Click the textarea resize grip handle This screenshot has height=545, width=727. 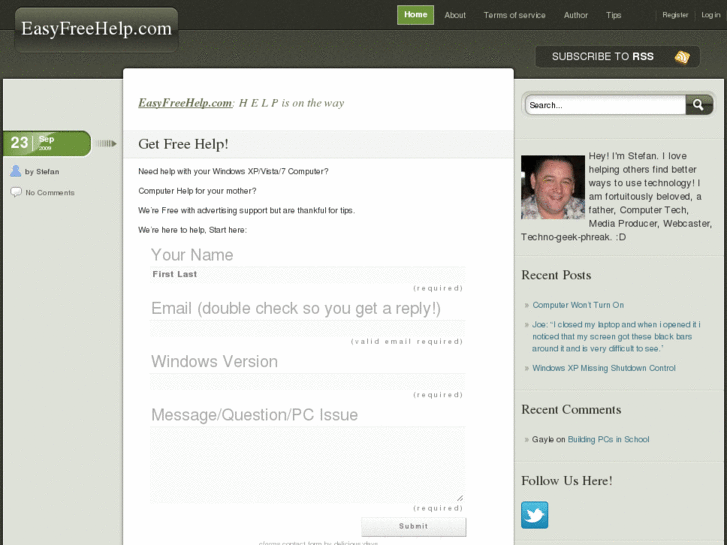click(x=459, y=498)
